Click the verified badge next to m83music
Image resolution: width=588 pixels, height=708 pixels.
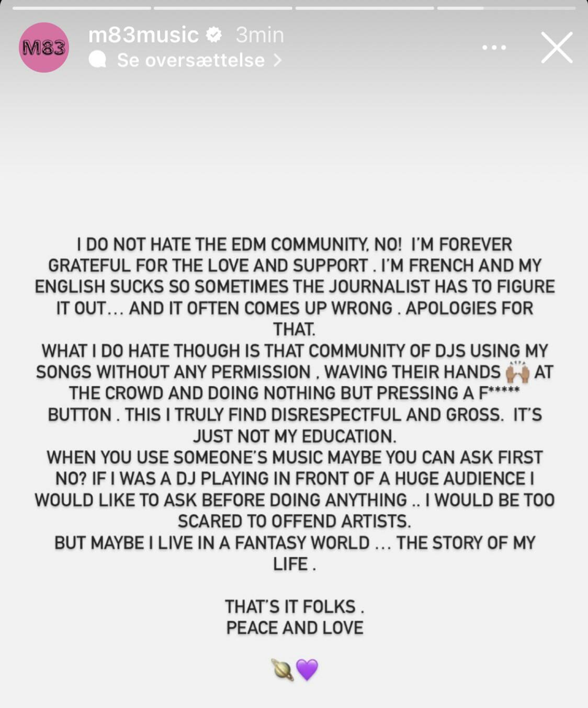(x=214, y=35)
